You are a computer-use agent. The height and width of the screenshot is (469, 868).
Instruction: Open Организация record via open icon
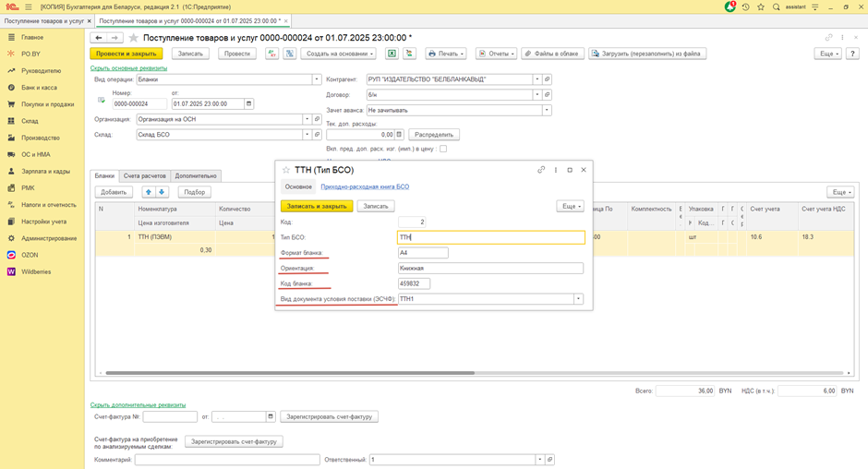point(318,119)
